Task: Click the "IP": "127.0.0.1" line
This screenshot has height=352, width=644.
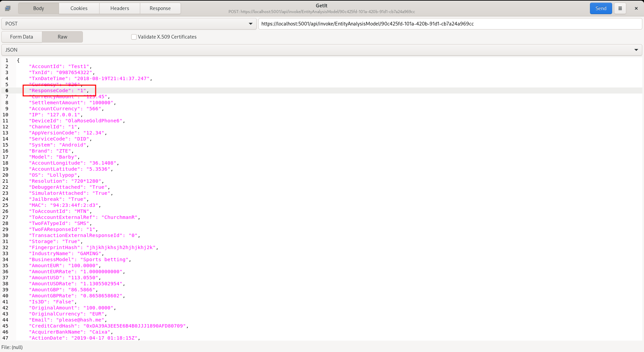Action: point(56,115)
